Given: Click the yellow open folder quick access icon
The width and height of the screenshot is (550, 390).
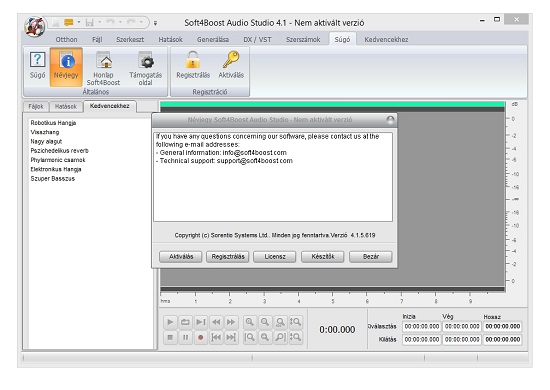Looking at the screenshot, I should coord(68,23).
